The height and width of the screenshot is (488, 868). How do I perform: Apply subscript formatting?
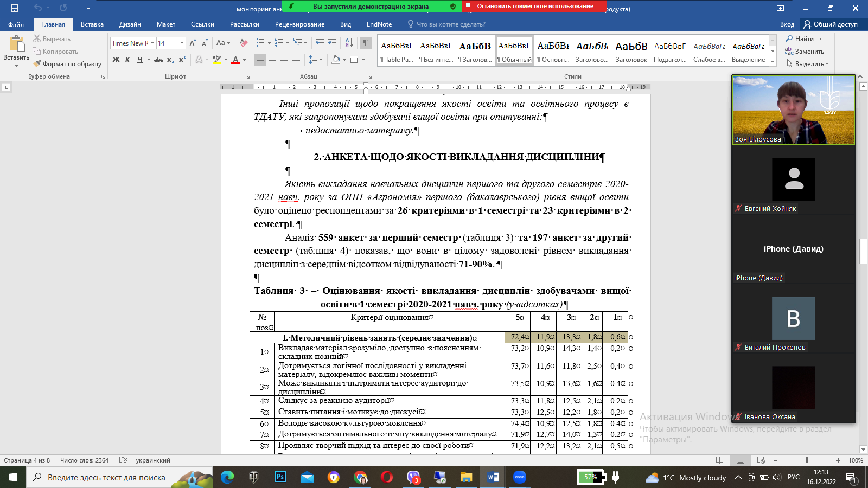pos(170,60)
